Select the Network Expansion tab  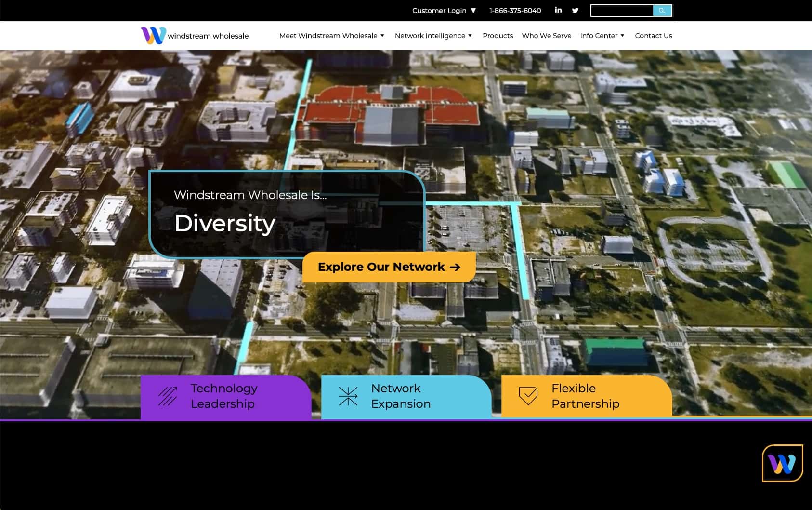click(x=406, y=396)
